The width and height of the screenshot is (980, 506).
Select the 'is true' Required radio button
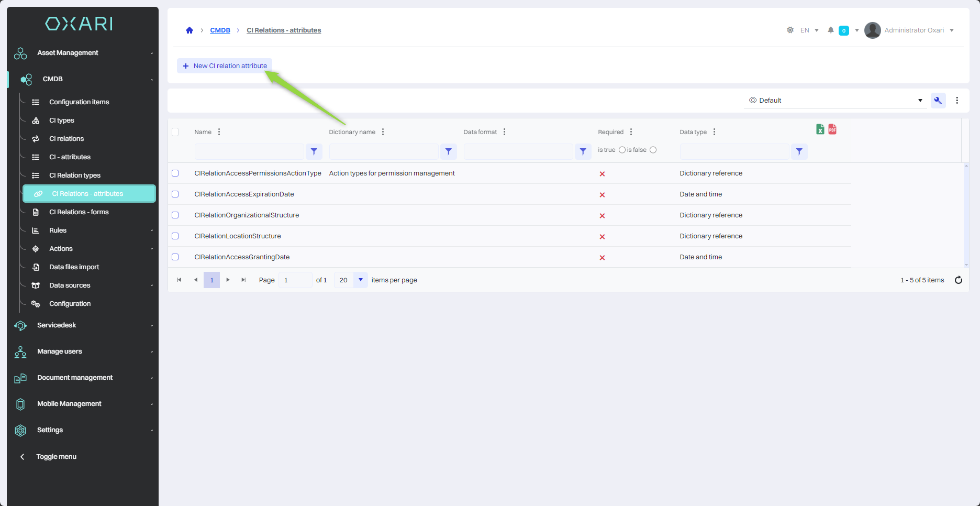[x=621, y=150]
